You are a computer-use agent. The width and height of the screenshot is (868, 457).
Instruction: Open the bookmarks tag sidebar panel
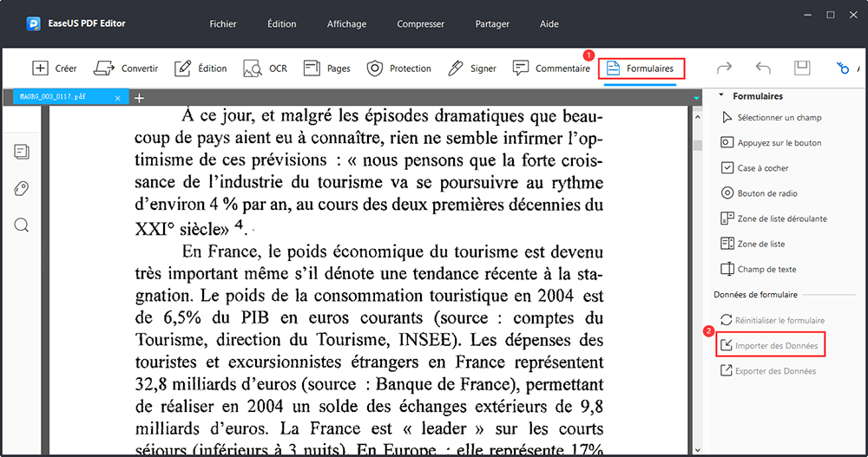(x=22, y=189)
